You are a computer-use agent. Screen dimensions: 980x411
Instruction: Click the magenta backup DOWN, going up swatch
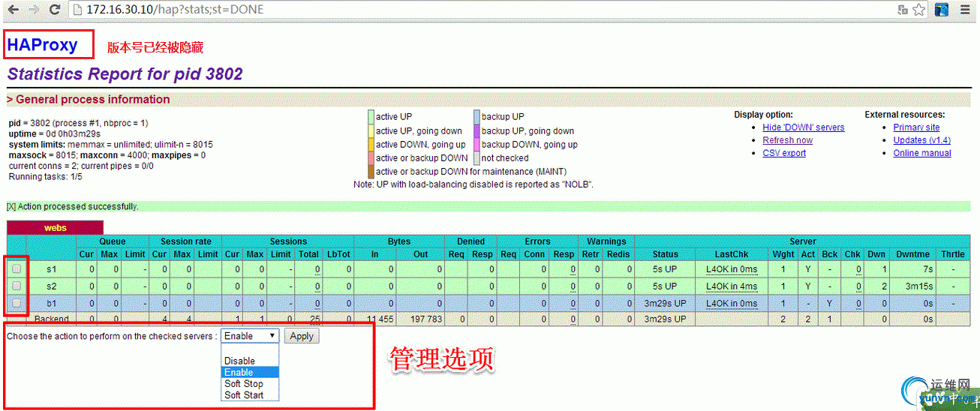pyautogui.click(x=476, y=145)
